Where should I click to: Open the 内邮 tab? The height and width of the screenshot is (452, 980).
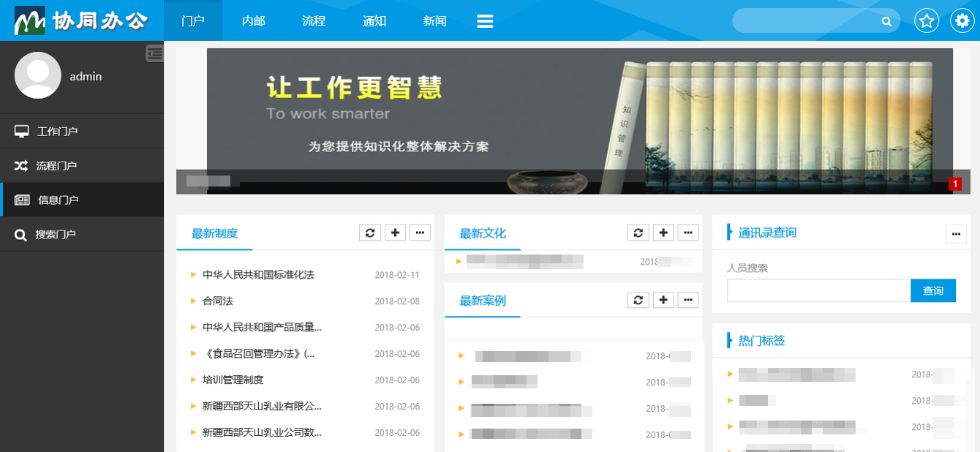tap(254, 20)
